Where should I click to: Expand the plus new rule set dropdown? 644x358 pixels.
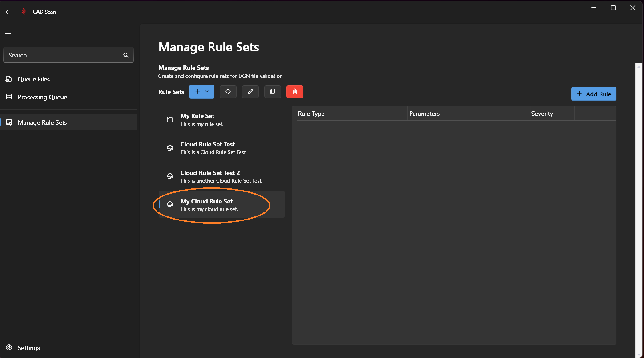(x=202, y=92)
